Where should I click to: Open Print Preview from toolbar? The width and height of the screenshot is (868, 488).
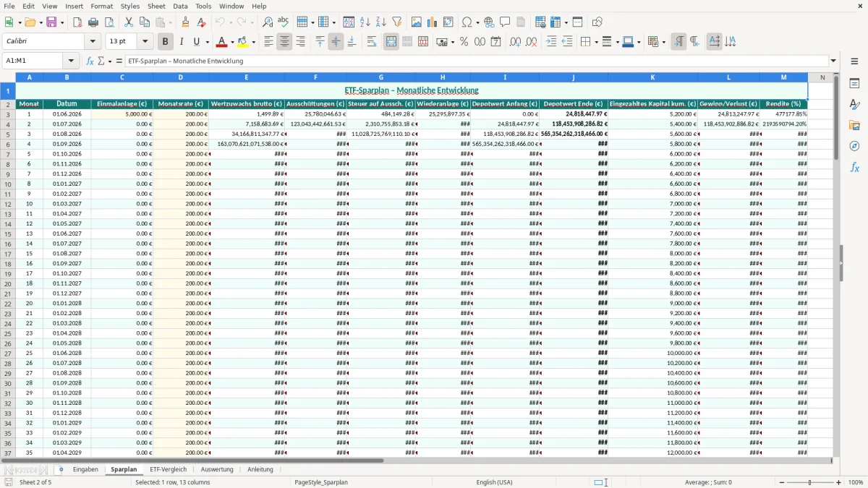pos(109,22)
